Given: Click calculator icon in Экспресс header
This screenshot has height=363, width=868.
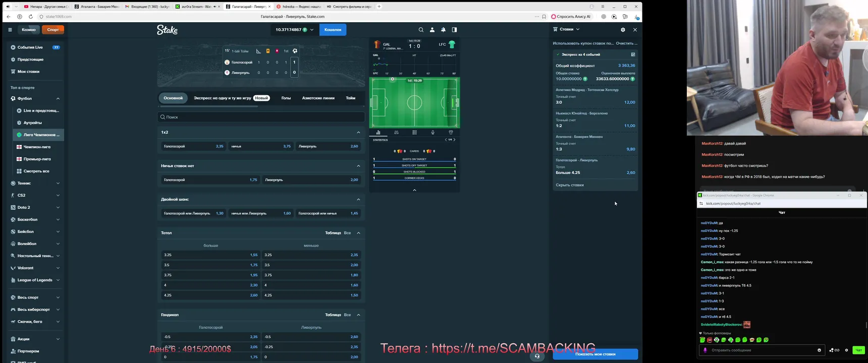Looking at the screenshot, I should 633,54.
